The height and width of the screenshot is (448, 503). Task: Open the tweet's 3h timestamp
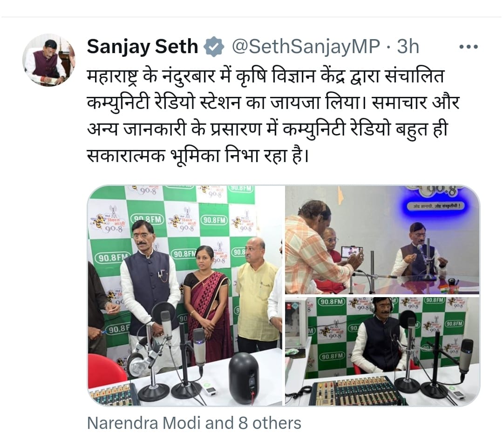(408, 47)
